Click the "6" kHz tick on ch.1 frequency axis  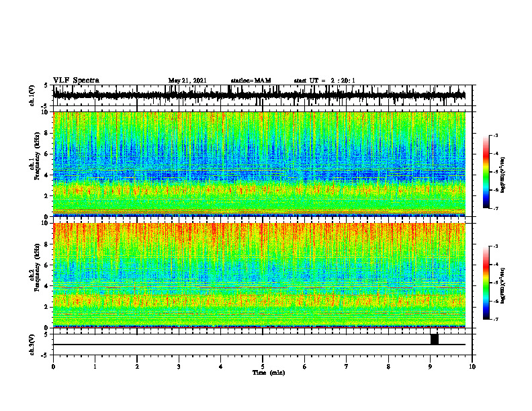[48, 154]
